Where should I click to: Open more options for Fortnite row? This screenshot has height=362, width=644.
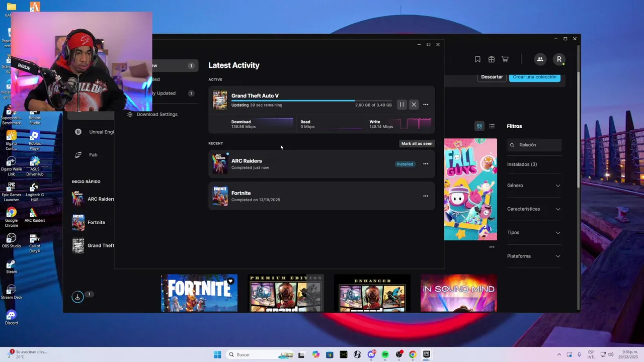(x=426, y=196)
